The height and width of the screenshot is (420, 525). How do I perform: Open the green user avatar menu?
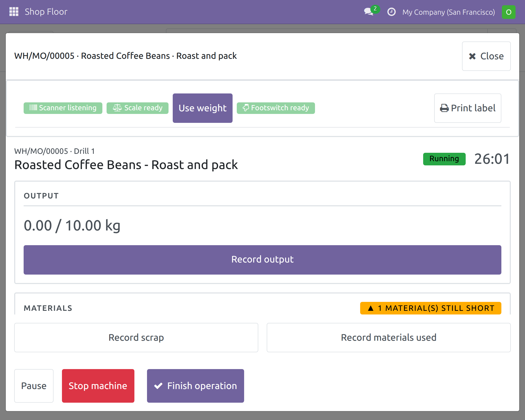click(508, 12)
